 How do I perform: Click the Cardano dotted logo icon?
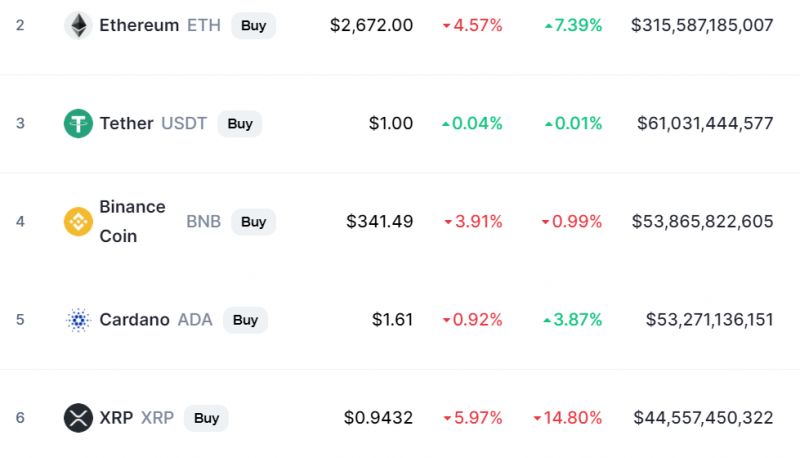tap(78, 320)
